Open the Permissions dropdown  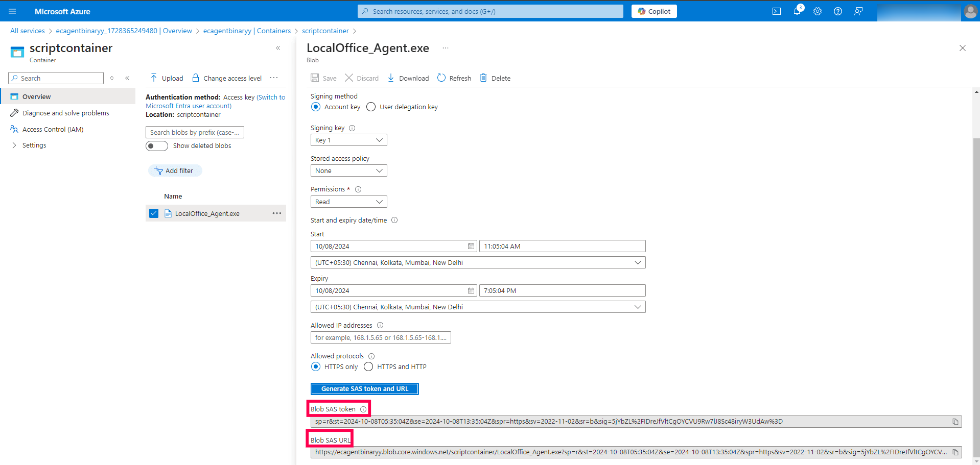click(x=349, y=202)
